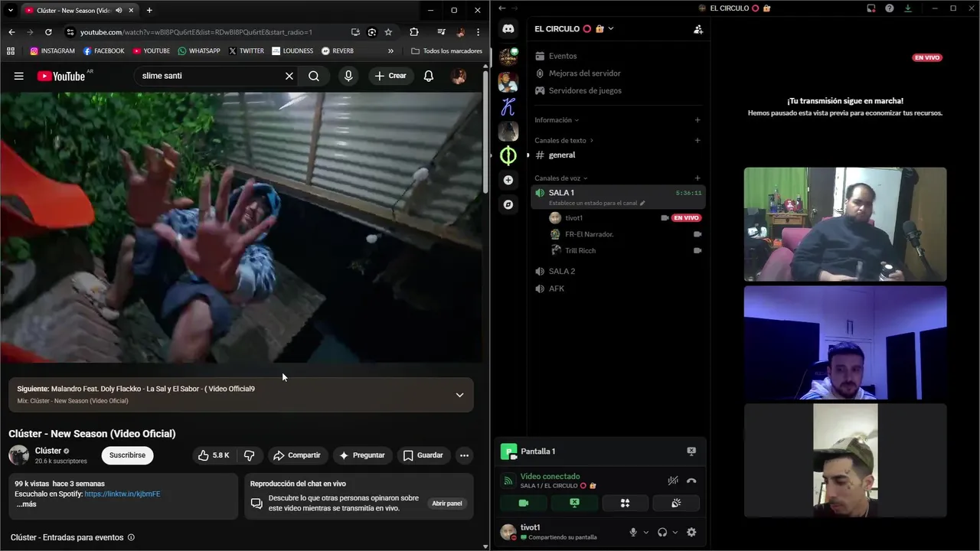980x551 pixels.
Task: Open the REVERB bookmark
Action: click(338, 51)
